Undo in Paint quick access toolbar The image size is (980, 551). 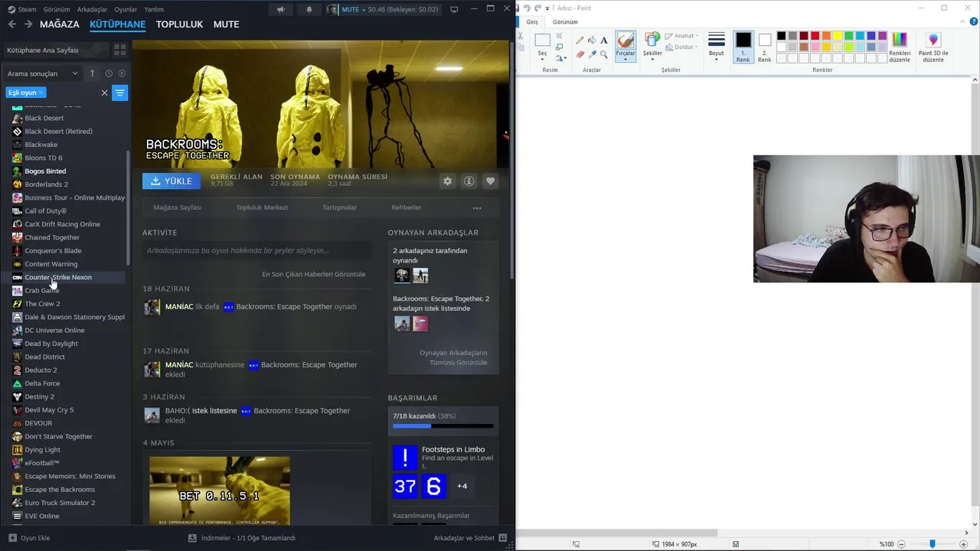tap(527, 8)
